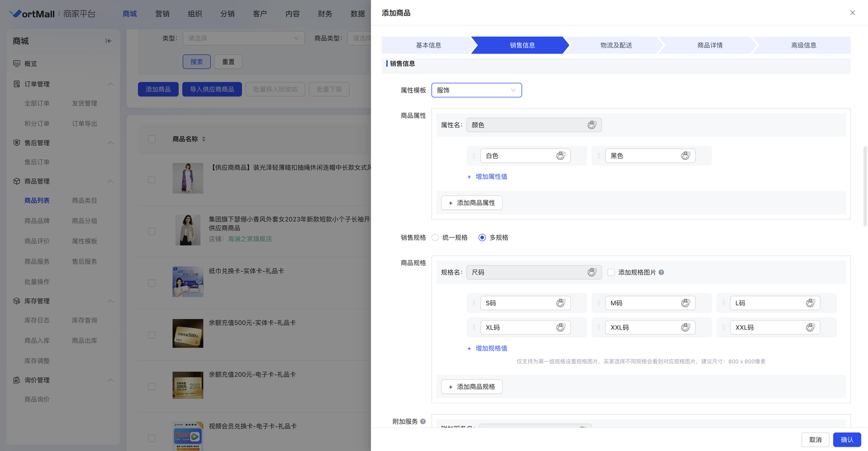Click the 增加规格值 link

tap(491, 349)
